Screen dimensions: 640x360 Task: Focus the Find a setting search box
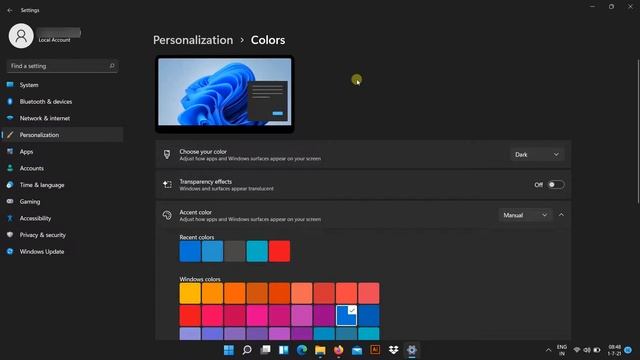pos(62,66)
